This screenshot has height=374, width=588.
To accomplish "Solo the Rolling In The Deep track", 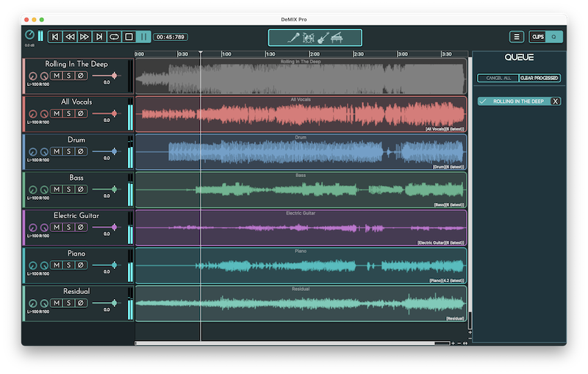I will 68,76.
